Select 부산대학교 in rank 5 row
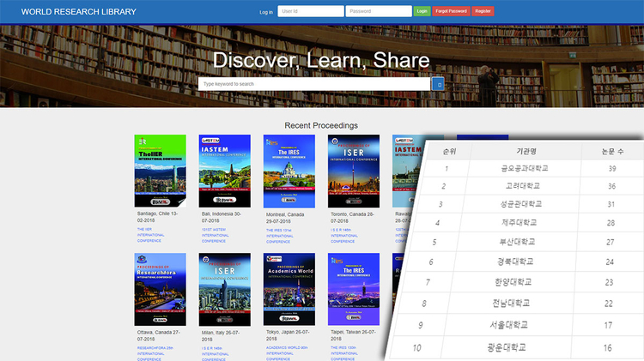Screen dimensions: 644x361 [x=517, y=242]
